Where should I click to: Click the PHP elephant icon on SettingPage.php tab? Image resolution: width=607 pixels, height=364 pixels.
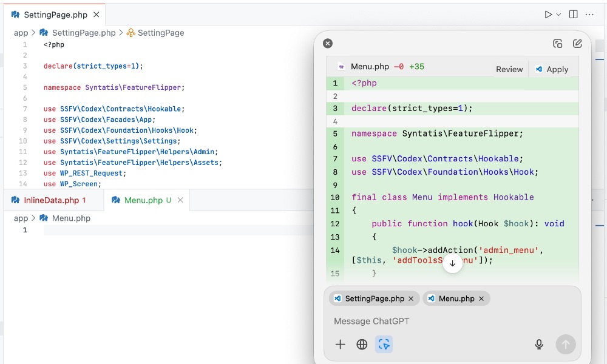pos(16,15)
